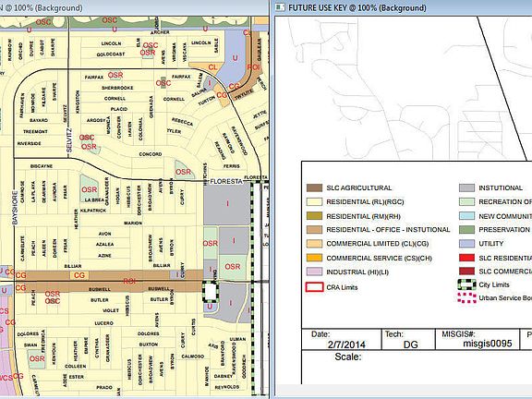Activate the FUTURE USE KEY @ 100% window title
The image size is (532, 399).
[x=357, y=7]
